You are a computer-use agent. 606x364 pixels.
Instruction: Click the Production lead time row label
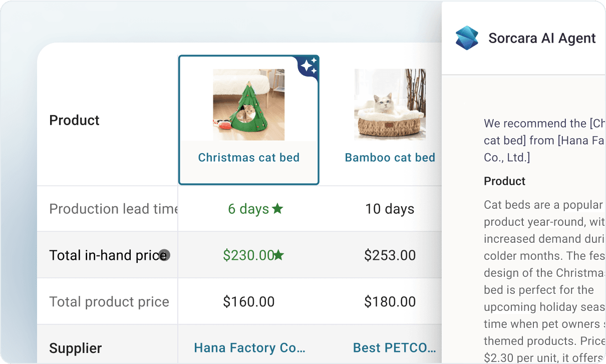[x=113, y=209]
